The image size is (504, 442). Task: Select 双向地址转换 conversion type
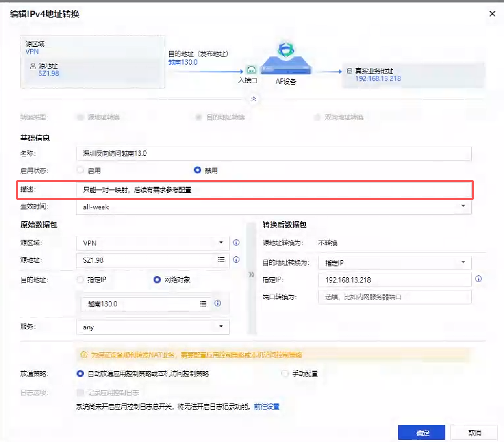pyautogui.click(x=317, y=117)
